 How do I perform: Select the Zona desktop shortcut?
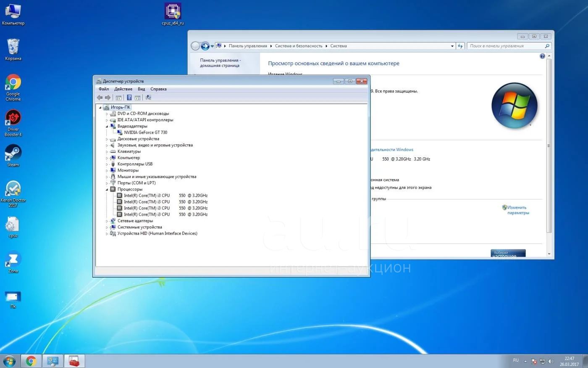tap(13, 262)
